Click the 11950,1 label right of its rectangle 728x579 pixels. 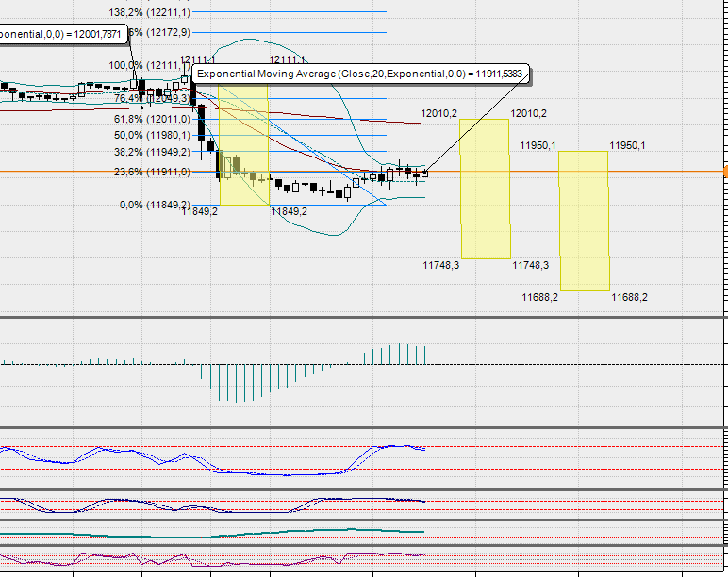tap(627, 146)
